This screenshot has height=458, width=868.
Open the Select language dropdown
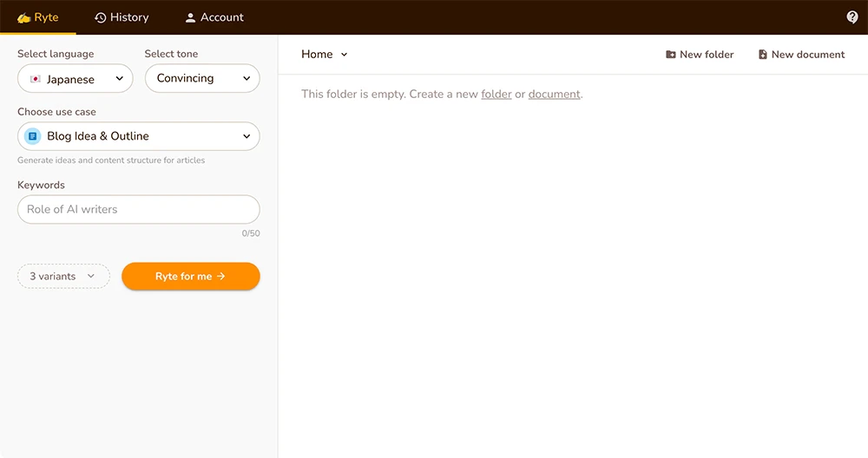[75, 79]
